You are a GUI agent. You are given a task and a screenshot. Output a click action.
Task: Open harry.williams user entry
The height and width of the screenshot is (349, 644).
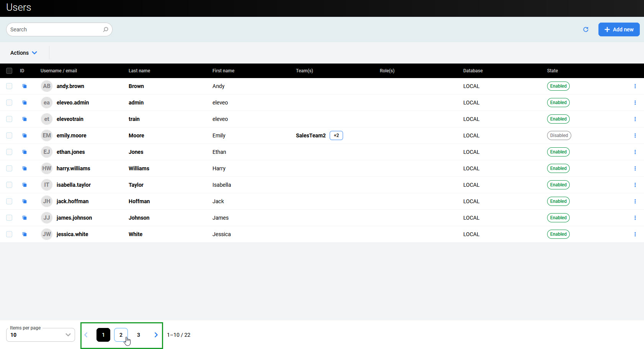[x=73, y=168]
